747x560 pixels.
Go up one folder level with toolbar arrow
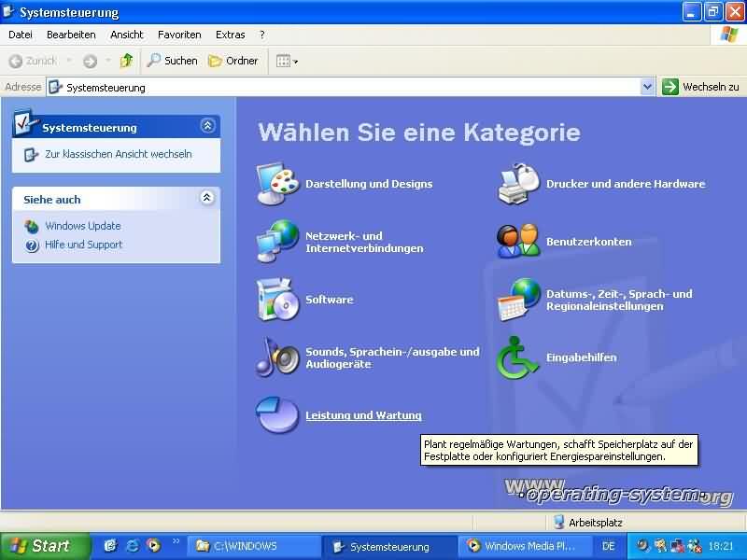tap(126, 61)
